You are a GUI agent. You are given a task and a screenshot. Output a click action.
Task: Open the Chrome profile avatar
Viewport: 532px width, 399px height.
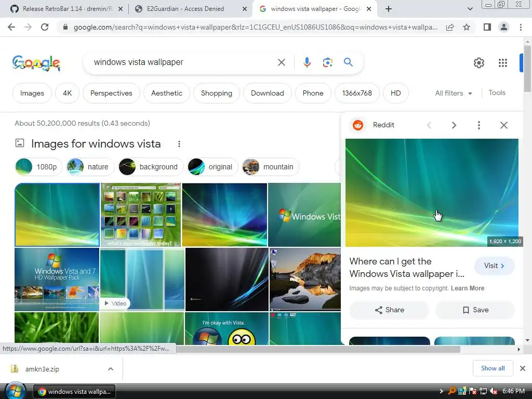[x=504, y=27]
